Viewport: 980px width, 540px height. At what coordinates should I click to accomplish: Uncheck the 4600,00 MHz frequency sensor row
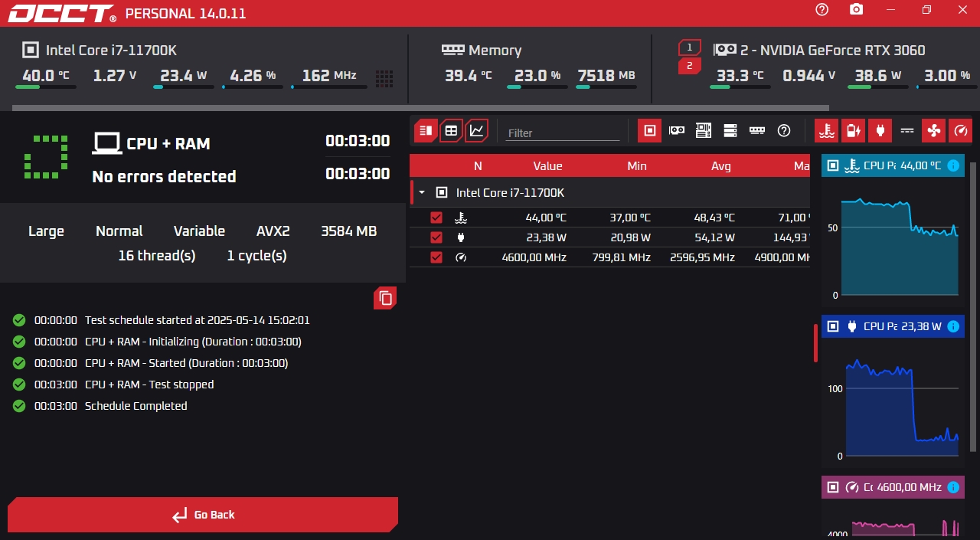[x=436, y=257]
